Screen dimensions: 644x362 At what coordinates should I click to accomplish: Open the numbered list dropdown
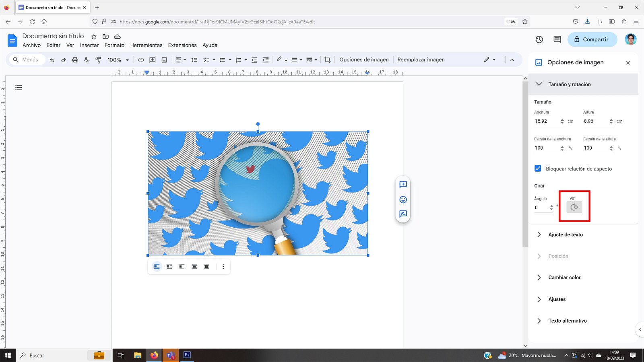241,60
